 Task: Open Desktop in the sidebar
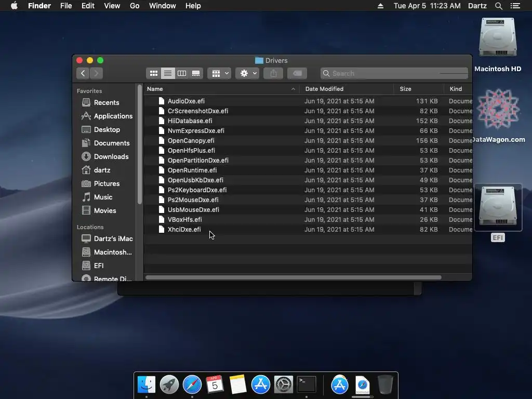[x=101, y=129]
